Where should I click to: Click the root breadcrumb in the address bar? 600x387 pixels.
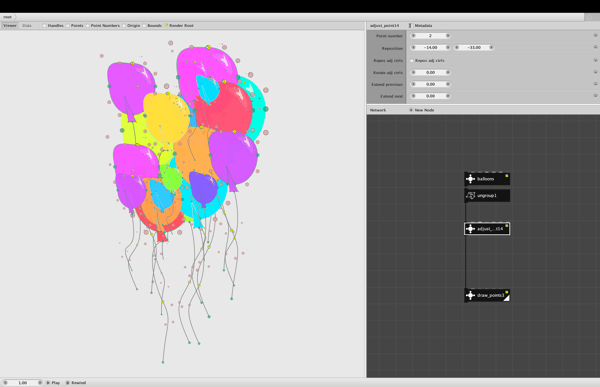click(7, 17)
